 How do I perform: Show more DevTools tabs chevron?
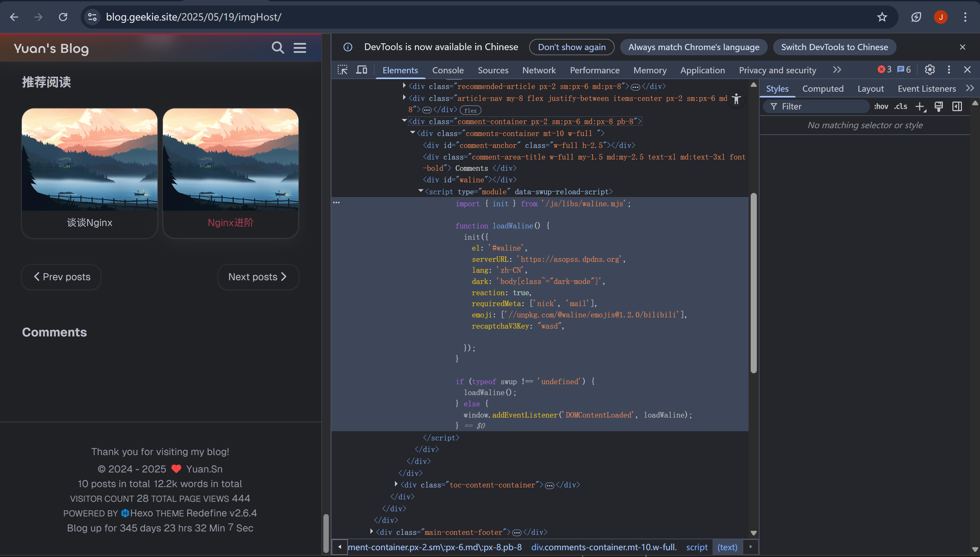click(837, 70)
